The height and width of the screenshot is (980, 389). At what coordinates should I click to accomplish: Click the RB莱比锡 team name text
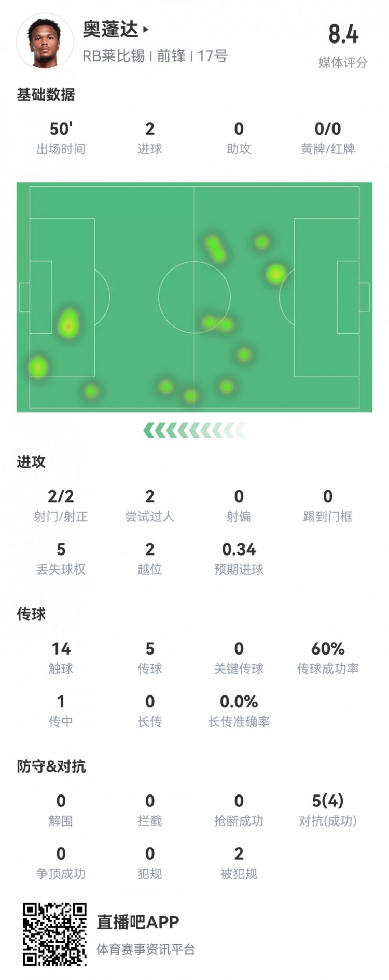[114, 56]
